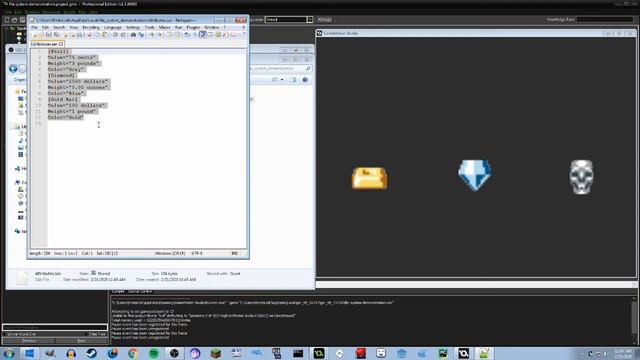Image resolution: width=640 pixels, height=360 pixels.
Task: Click the UTF-8 encoding status bar entry
Action: 197,253
